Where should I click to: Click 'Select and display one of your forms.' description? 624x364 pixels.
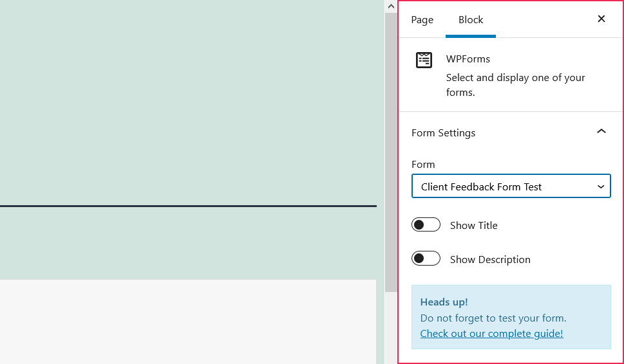point(515,85)
